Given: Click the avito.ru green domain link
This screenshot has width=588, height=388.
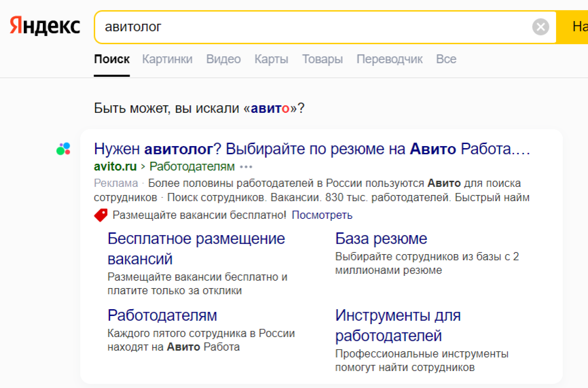Looking at the screenshot, I should point(115,166).
